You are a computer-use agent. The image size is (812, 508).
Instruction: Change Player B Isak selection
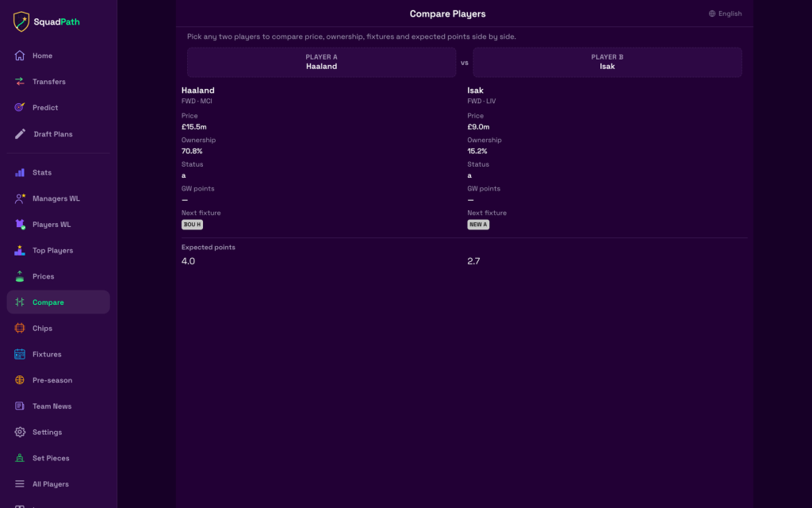[607, 62]
